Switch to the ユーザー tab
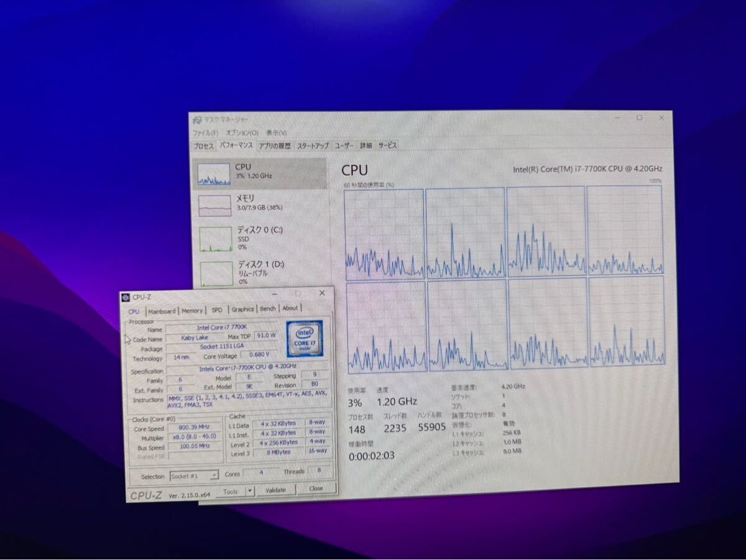This screenshot has width=746, height=560. (344, 145)
